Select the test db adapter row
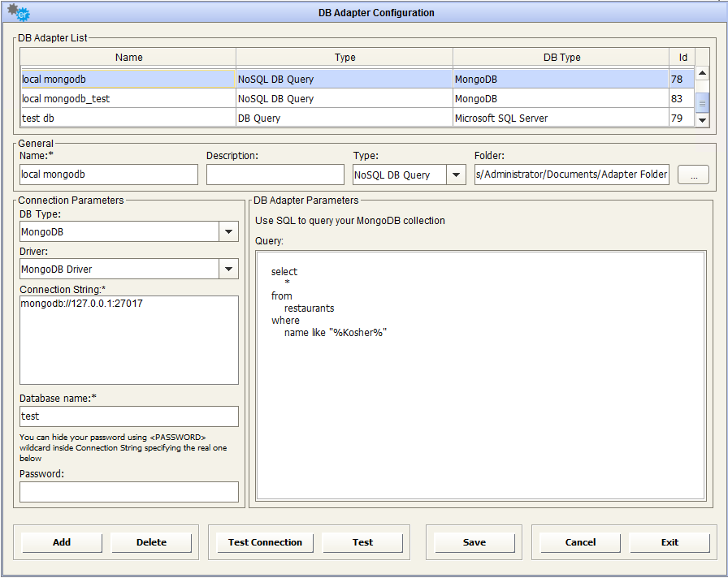Viewport: 728px width, 578px height. tap(128, 119)
